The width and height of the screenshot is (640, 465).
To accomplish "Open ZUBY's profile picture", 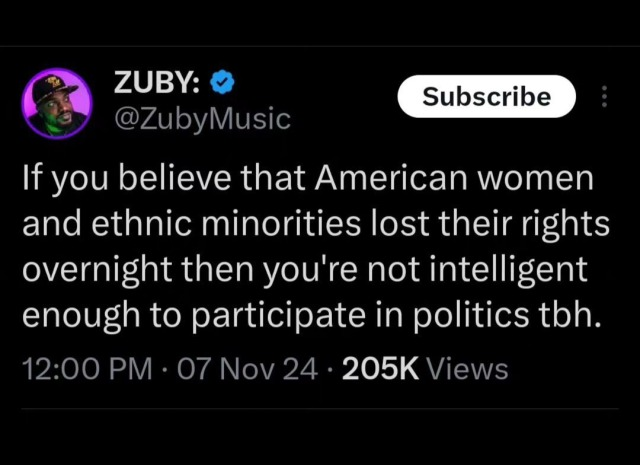I will click(57, 103).
